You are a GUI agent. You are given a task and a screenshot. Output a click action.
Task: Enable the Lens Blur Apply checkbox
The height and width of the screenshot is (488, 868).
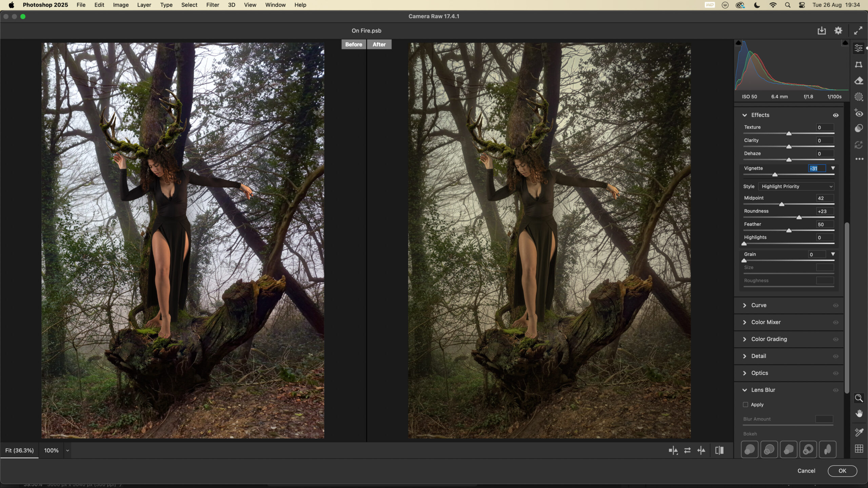[x=745, y=405]
